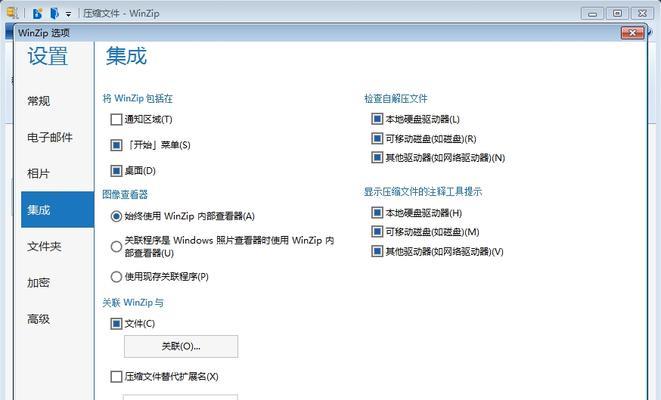Toggle the 「开始」菜单(S) checkbox

click(116, 145)
